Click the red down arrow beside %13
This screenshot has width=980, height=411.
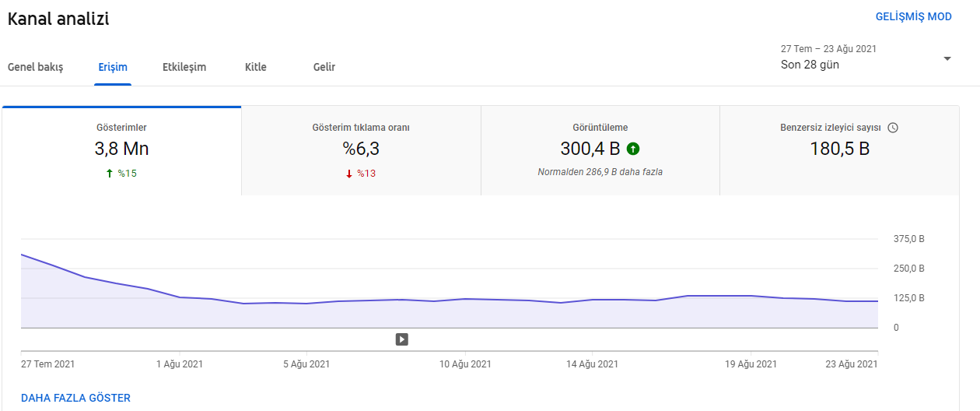click(x=349, y=174)
